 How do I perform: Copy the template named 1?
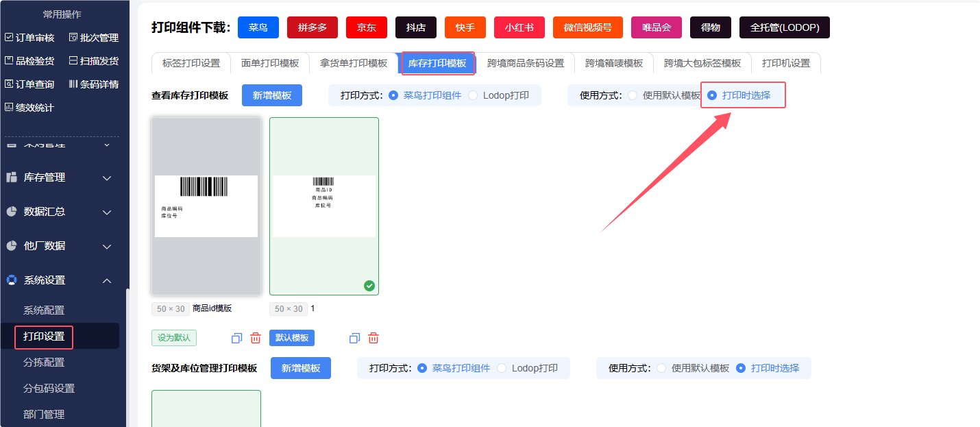point(354,338)
